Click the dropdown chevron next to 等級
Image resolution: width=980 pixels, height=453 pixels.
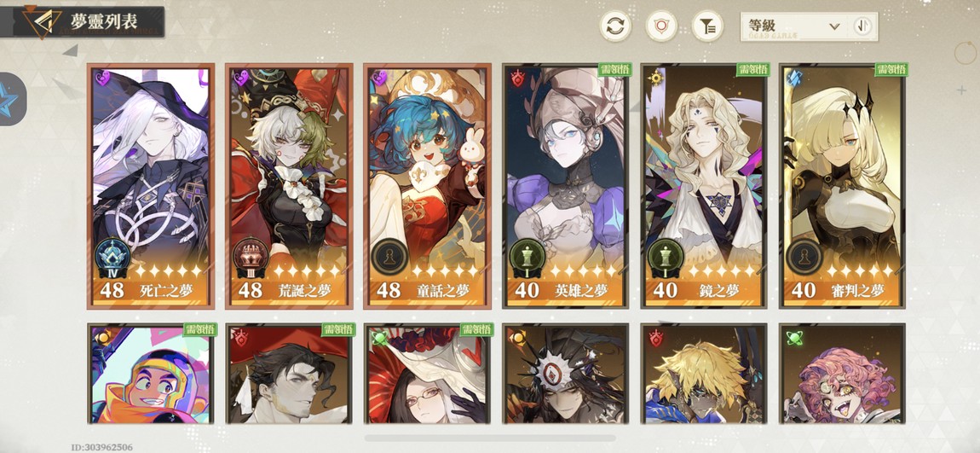point(833,26)
